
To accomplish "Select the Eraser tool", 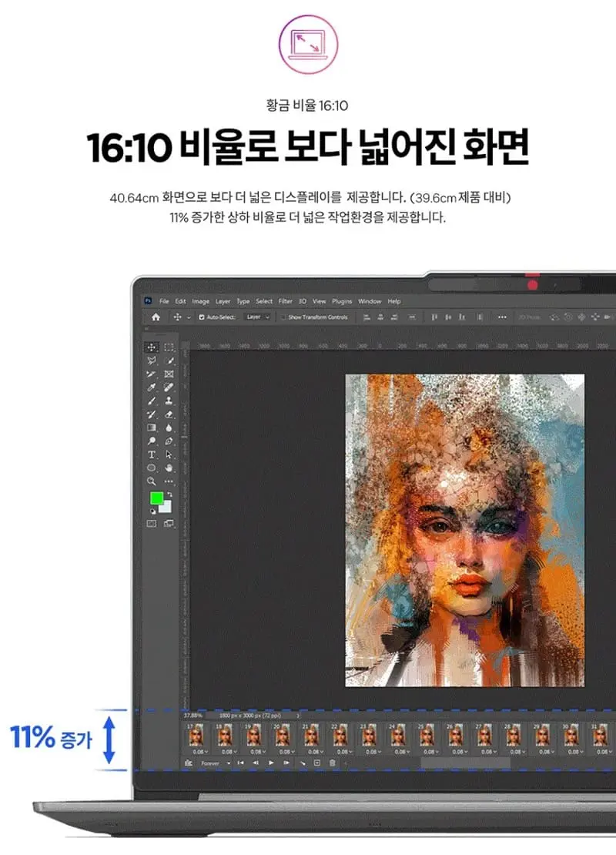I will (169, 414).
